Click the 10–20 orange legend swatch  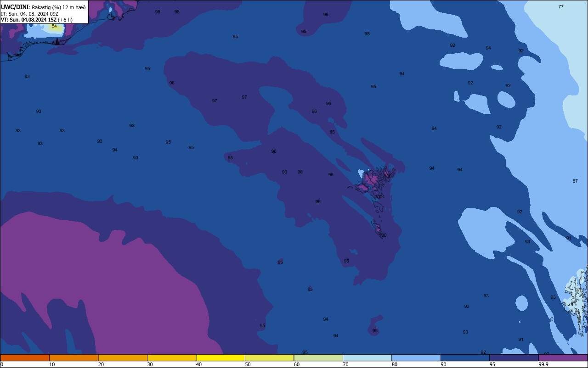73,357
